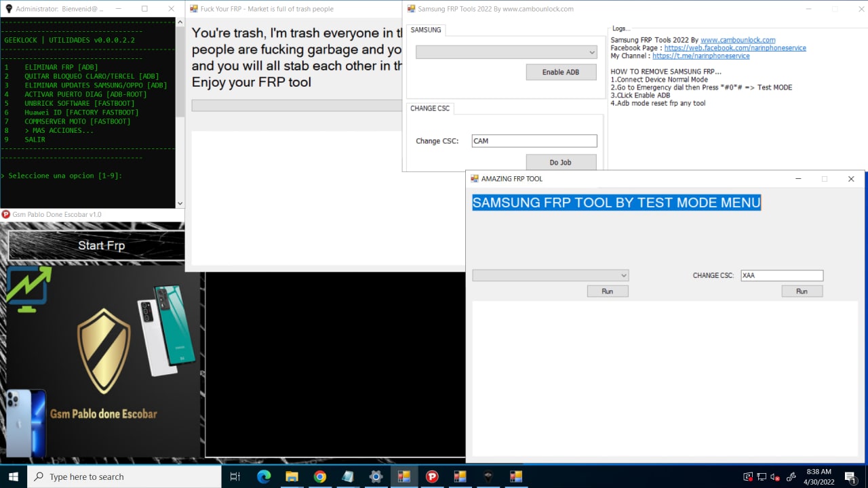This screenshot has height=488, width=868.
Task: Click console scrollbar down arrow
Action: (180, 203)
